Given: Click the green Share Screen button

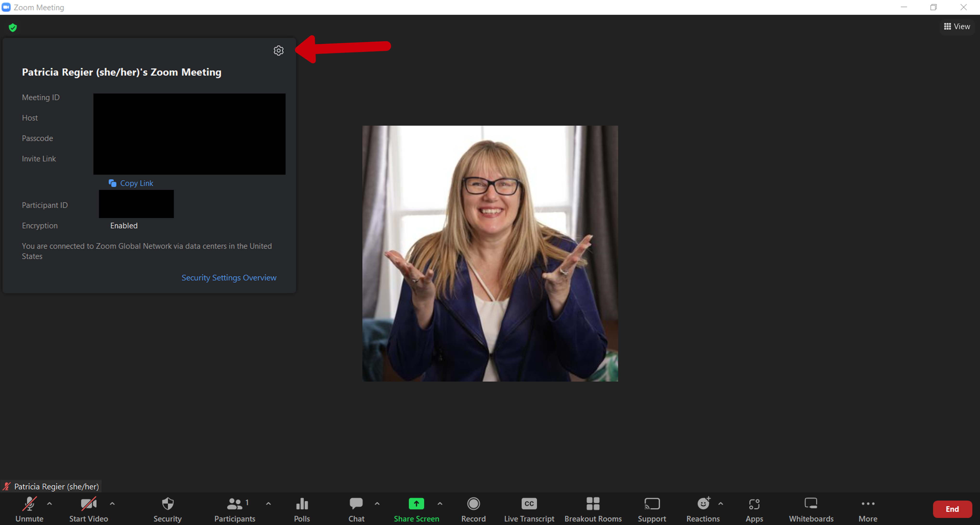Looking at the screenshot, I should click(416, 509).
